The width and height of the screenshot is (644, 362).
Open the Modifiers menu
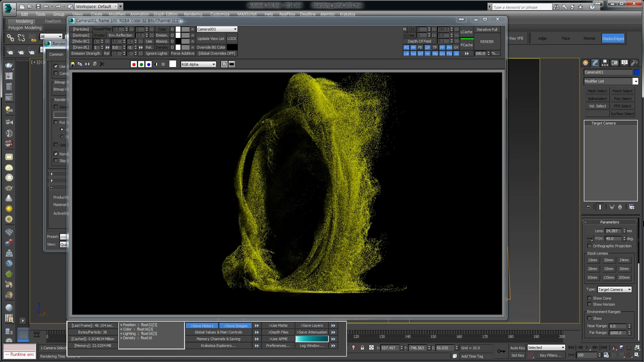tap(117, 14)
